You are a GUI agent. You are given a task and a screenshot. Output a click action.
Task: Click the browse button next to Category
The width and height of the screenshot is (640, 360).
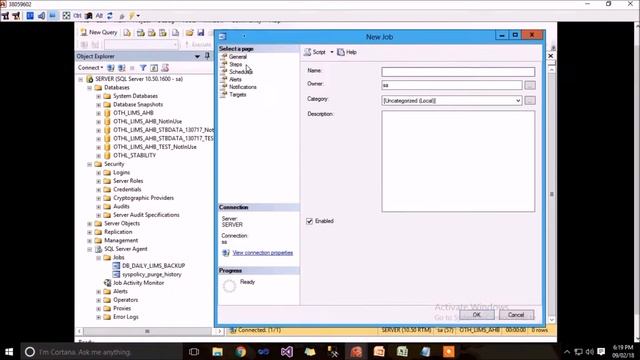[x=530, y=100]
